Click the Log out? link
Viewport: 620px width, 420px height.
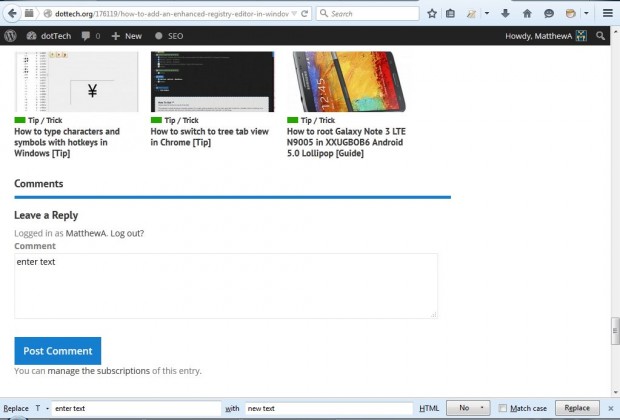[127, 233]
